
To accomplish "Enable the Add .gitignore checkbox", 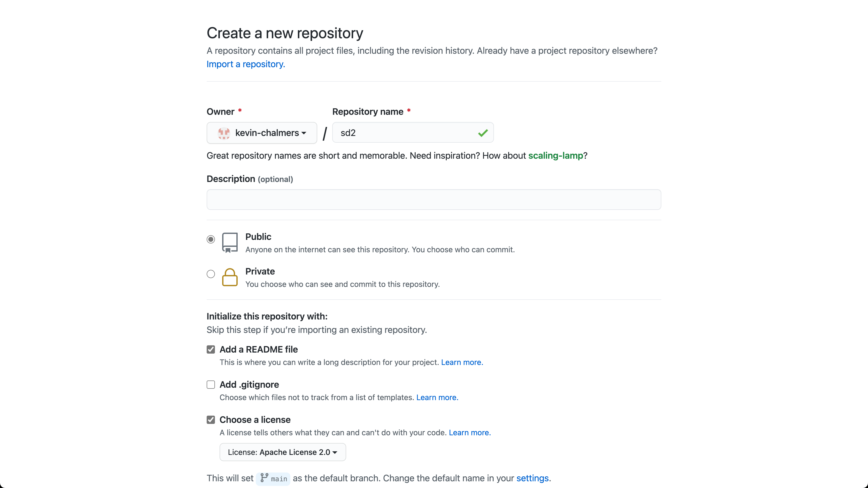I will click(x=211, y=384).
